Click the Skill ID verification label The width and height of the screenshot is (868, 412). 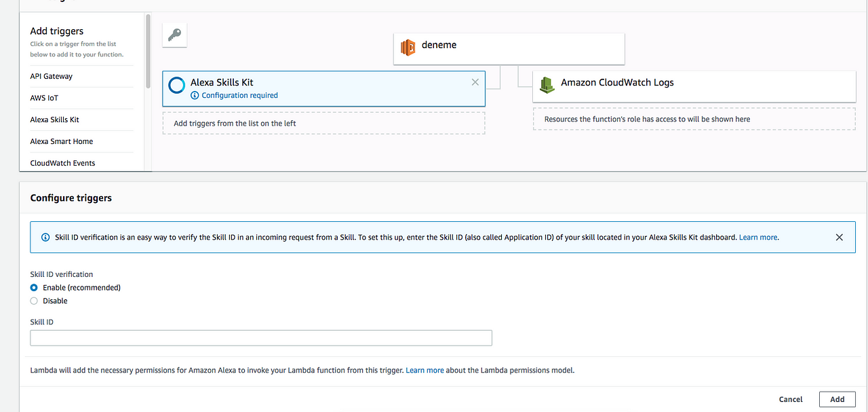pyautogui.click(x=62, y=274)
